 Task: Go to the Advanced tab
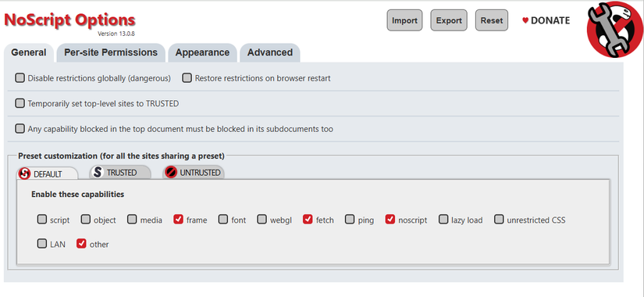[270, 52]
